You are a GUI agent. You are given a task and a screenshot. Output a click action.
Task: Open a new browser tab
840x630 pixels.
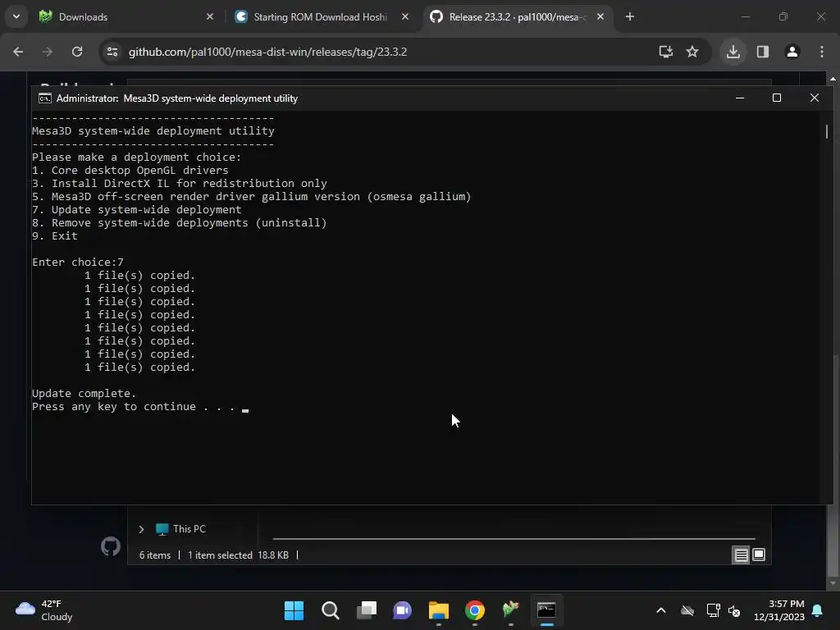coord(630,16)
